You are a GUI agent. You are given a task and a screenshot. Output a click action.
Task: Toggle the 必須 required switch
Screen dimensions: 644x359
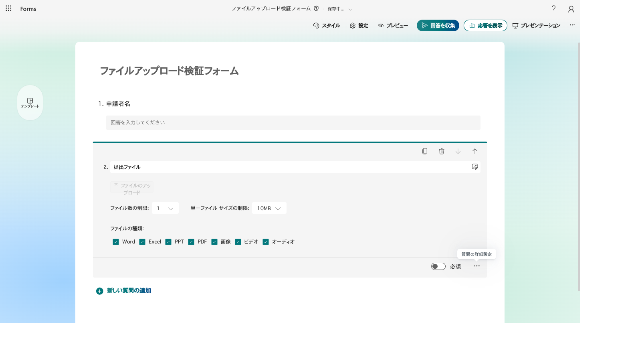coord(438,266)
